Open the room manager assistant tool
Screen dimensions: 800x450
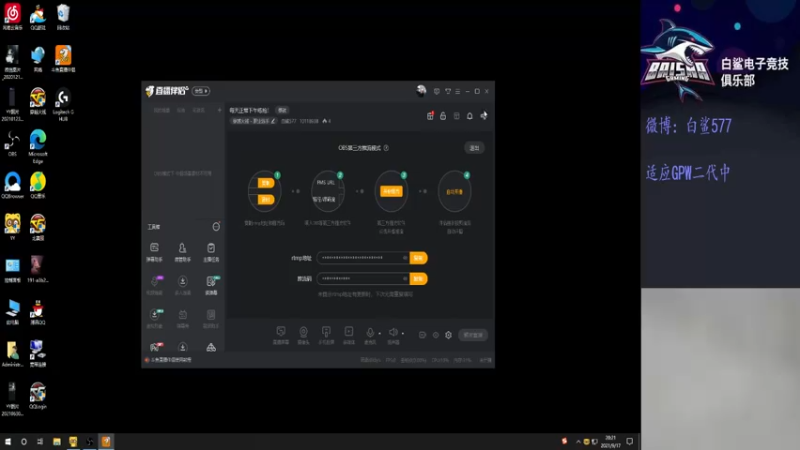(182, 252)
